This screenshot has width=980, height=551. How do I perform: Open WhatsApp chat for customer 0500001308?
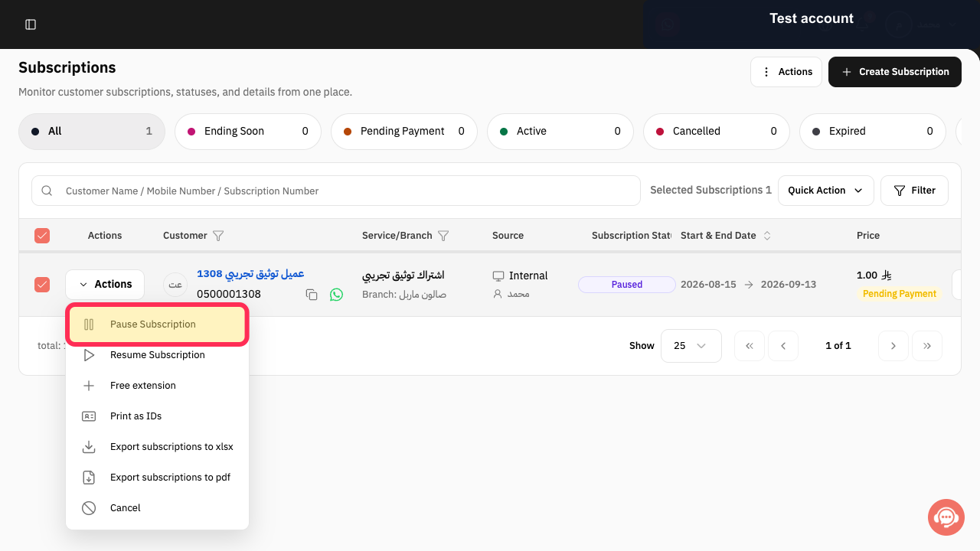tap(336, 295)
